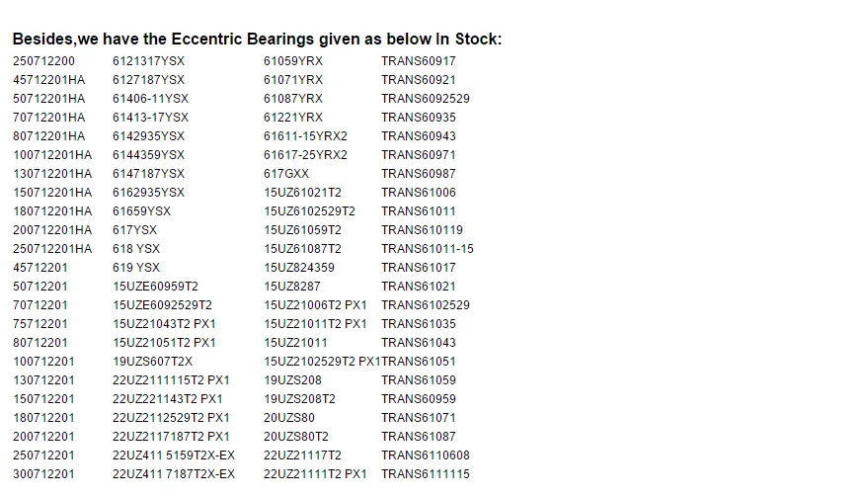868x497 pixels.
Task: Select the 20UZS80T2 bearing entry
Action: [x=296, y=437]
